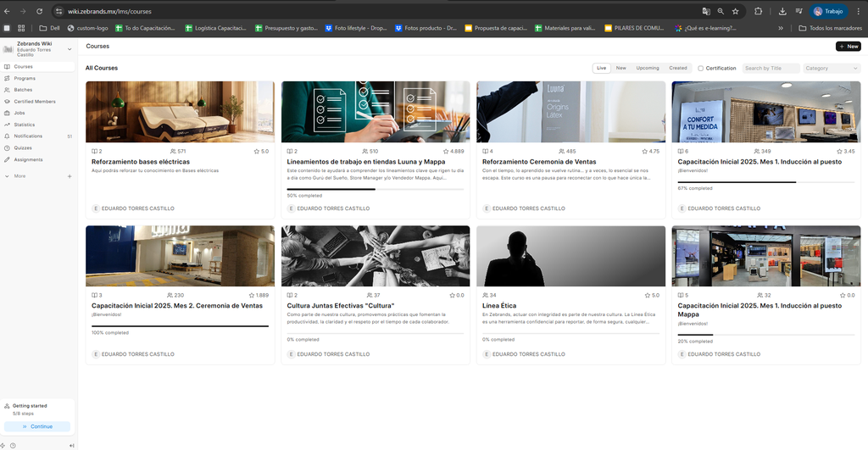Image resolution: width=868 pixels, height=450 pixels.
Task: Show hidden bookmarks with the double chevron
Action: [x=781, y=28]
